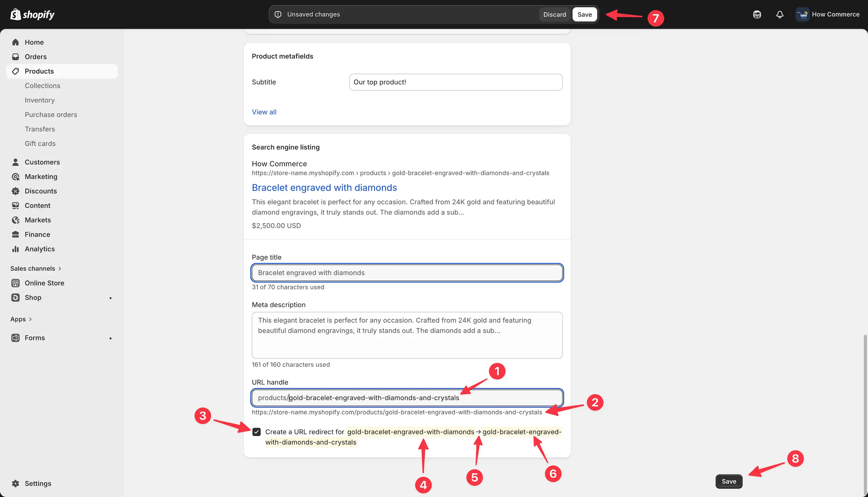The image size is (868, 497).
Task: Click the Shopify logo
Action: (x=33, y=14)
